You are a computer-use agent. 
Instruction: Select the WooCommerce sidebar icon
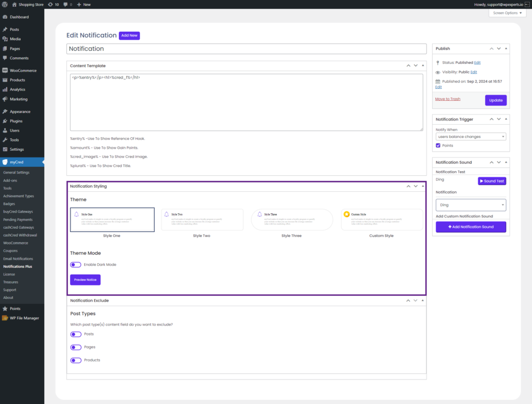click(x=5, y=70)
